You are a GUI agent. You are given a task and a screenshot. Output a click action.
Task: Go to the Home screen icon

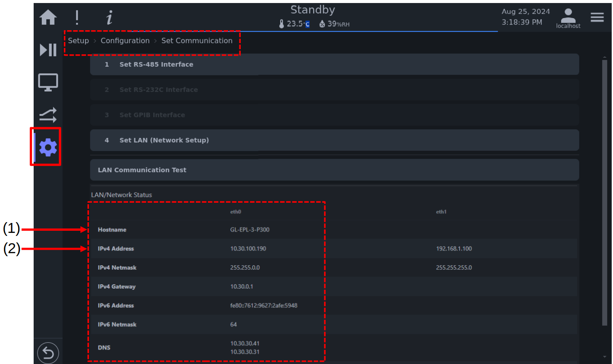pos(48,17)
